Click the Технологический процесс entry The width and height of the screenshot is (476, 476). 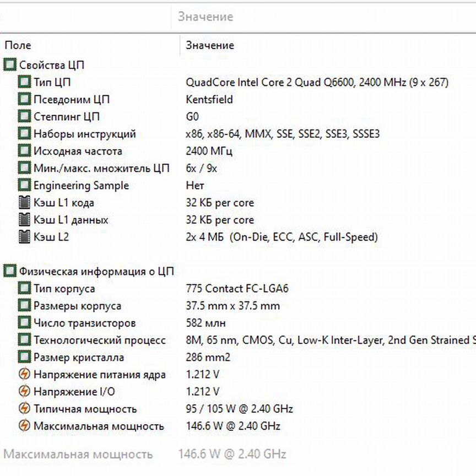point(99,340)
